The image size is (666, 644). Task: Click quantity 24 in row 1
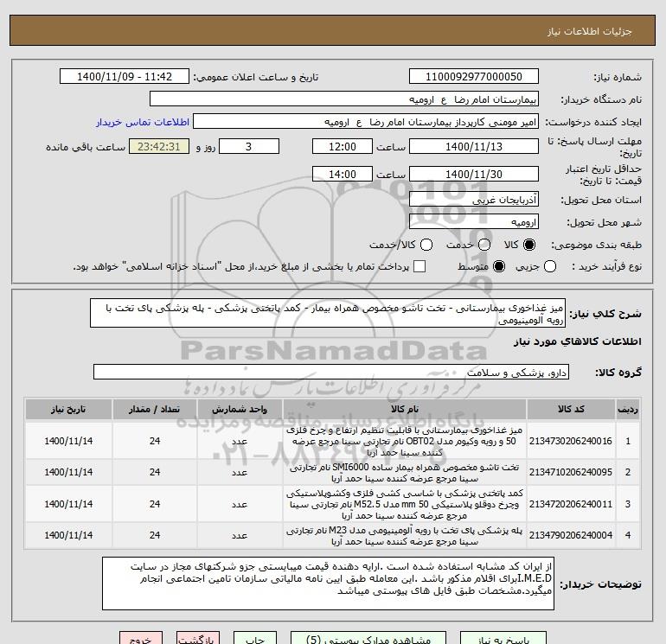pyautogui.click(x=155, y=441)
